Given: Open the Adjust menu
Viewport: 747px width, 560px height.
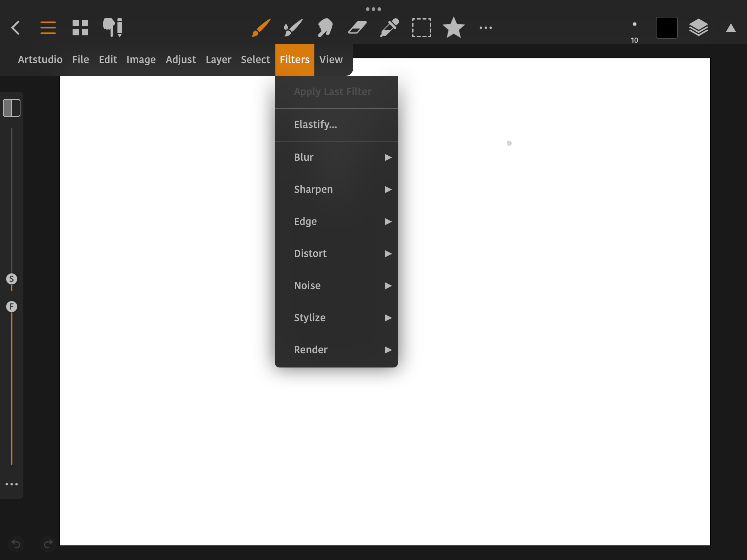Looking at the screenshot, I should tap(181, 59).
